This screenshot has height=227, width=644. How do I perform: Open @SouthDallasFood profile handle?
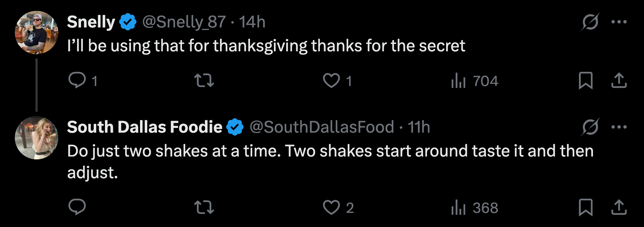(322, 127)
